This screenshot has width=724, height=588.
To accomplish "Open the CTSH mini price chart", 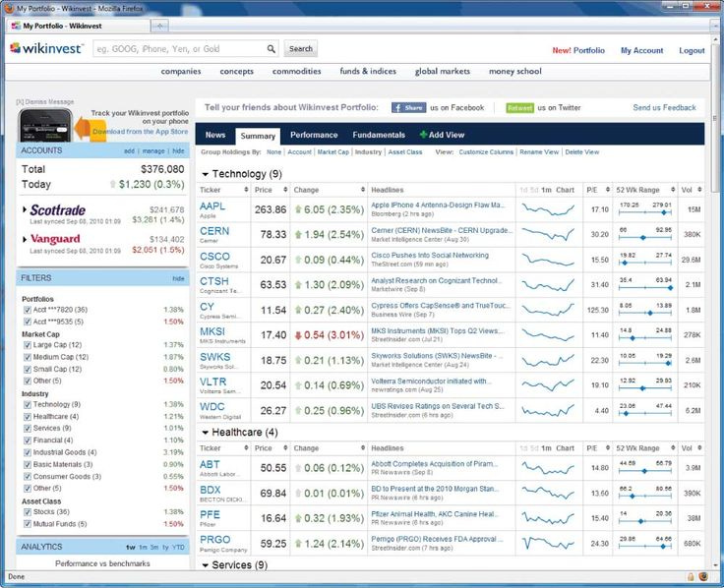I will [x=548, y=285].
